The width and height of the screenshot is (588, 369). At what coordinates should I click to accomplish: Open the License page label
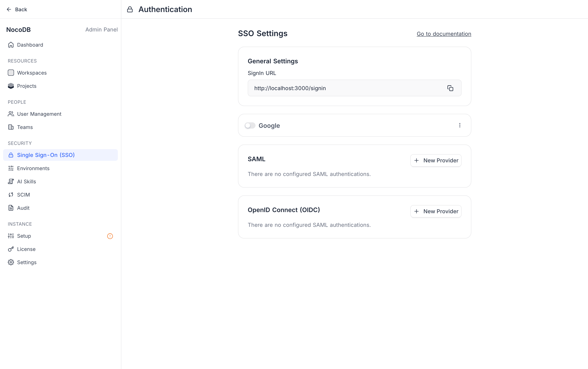click(26, 249)
